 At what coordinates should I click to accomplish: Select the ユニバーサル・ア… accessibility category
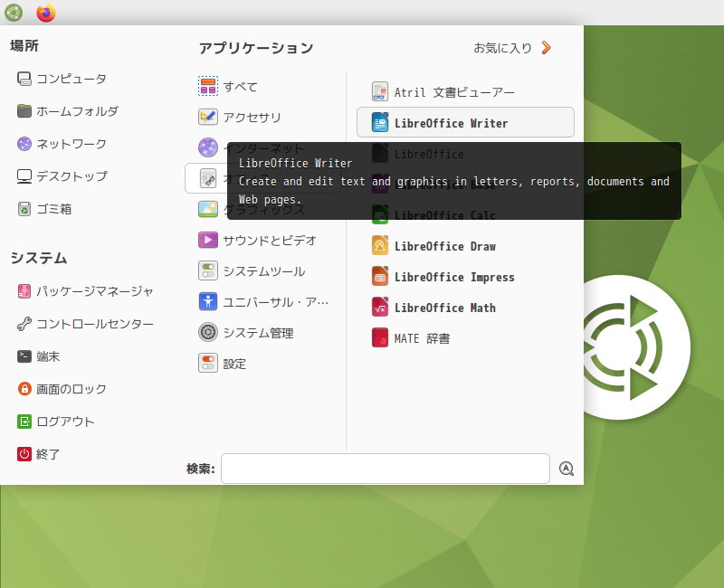pyautogui.click(x=263, y=302)
